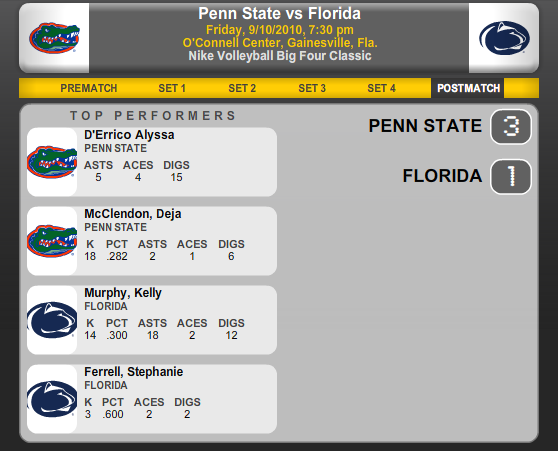Select the McClendon, Deja player name

click(x=133, y=214)
